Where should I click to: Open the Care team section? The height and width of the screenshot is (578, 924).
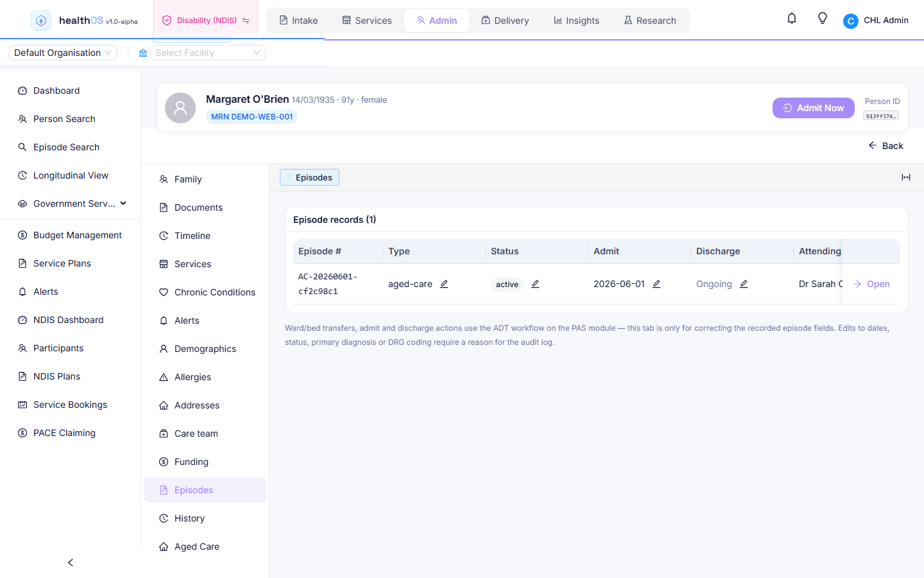click(205, 433)
